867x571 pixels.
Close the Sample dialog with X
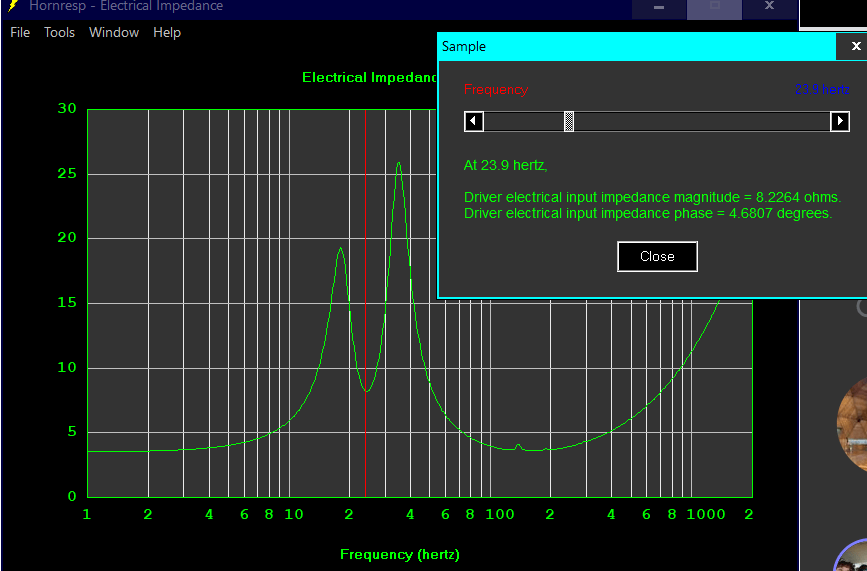tap(855, 46)
